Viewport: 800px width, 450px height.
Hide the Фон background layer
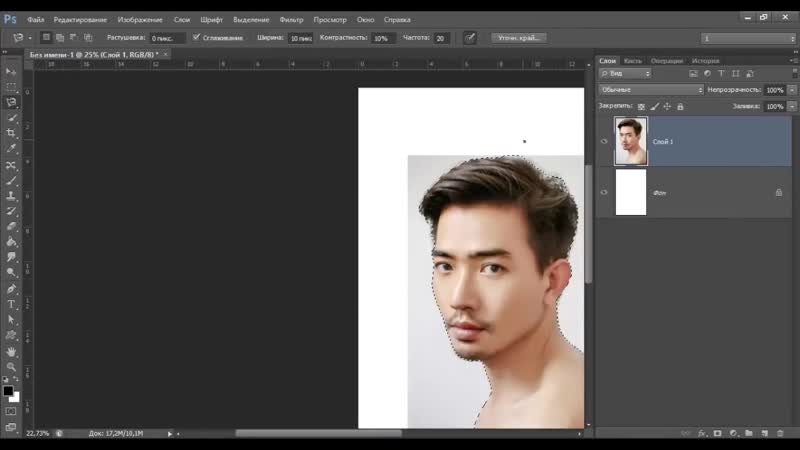604,192
